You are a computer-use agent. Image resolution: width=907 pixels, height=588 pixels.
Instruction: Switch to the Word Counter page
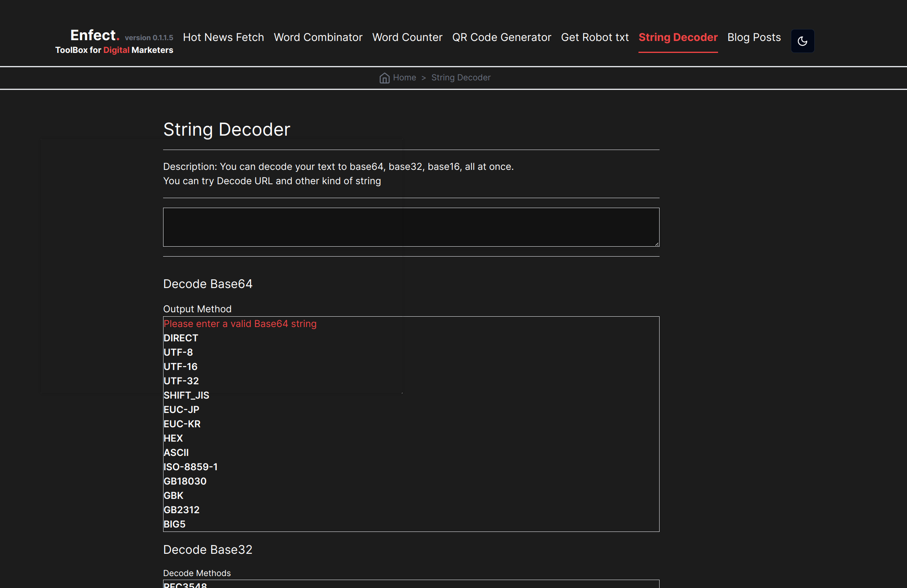pyautogui.click(x=407, y=37)
